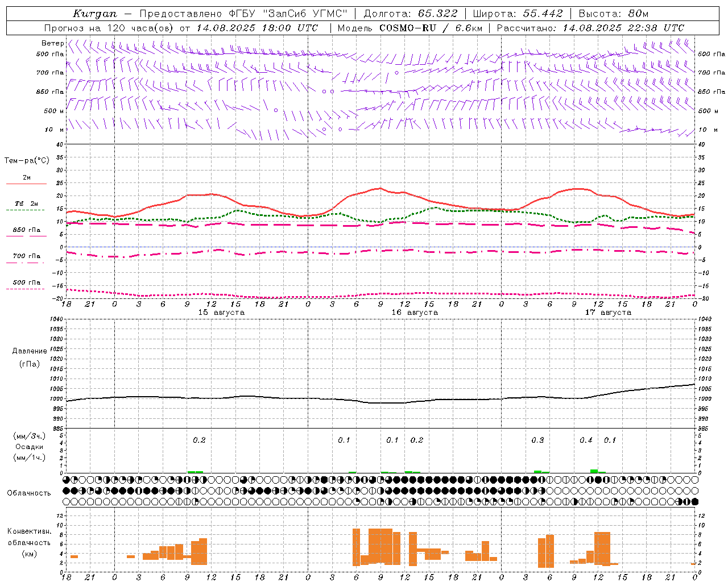Image resolution: width=728 pixels, height=582 pixels.
Task: Click the latitude value "55.442"
Action: tap(543, 14)
